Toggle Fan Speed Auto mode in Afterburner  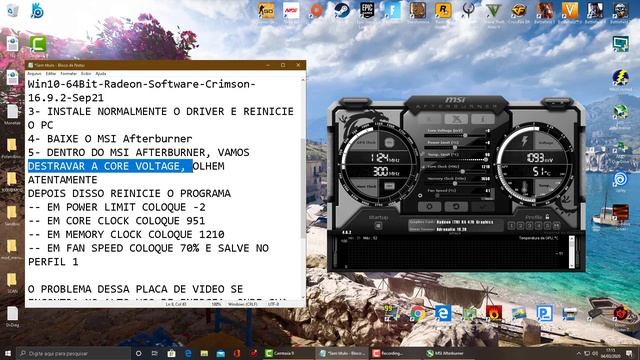coord(487,198)
